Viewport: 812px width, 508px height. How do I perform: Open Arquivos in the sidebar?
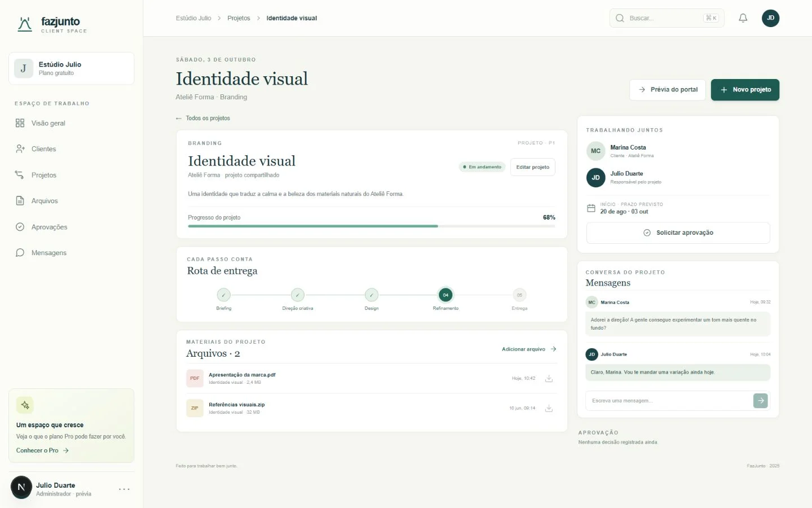72,201
